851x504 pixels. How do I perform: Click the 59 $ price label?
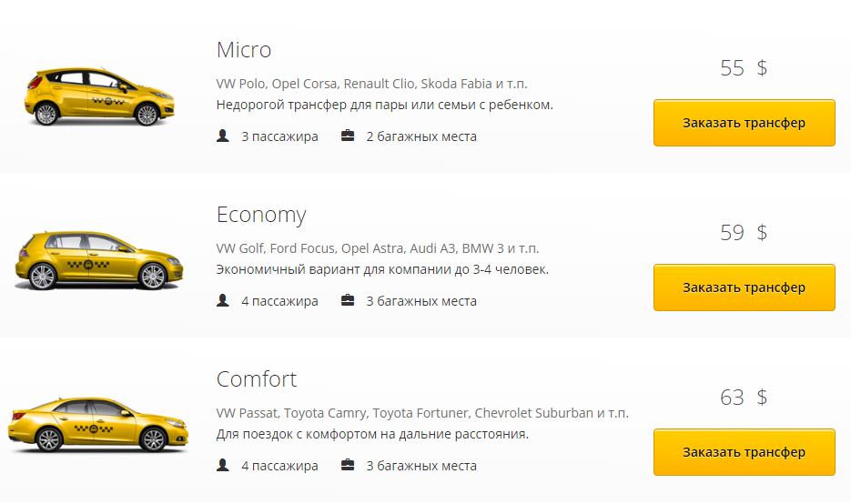(744, 233)
